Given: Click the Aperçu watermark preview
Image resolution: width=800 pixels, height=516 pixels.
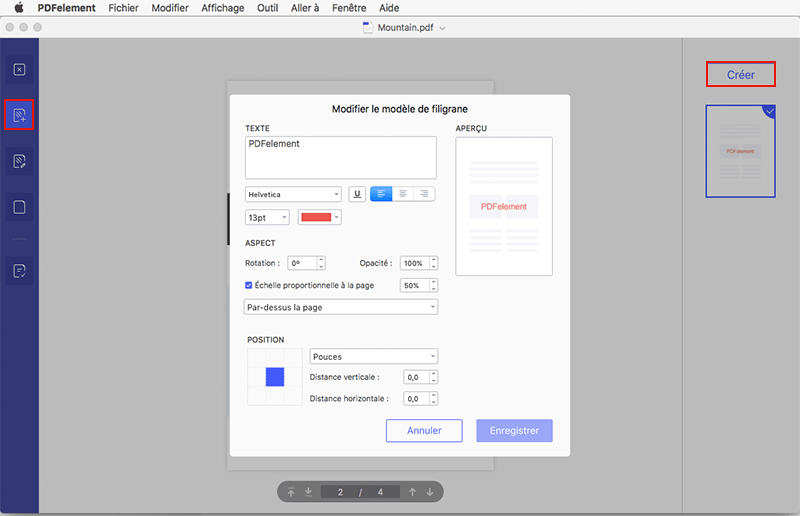Looking at the screenshot, I should click(x=504, y=206).
